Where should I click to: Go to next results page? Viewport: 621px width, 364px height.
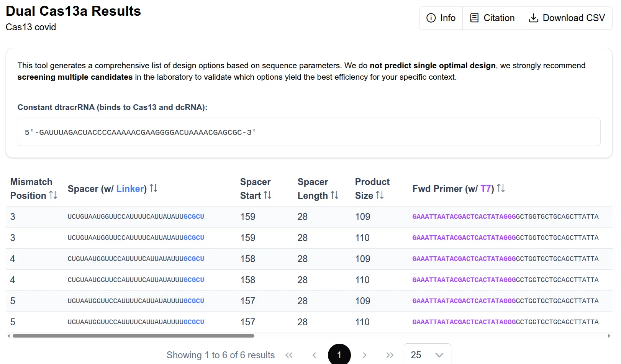(364, 355)
